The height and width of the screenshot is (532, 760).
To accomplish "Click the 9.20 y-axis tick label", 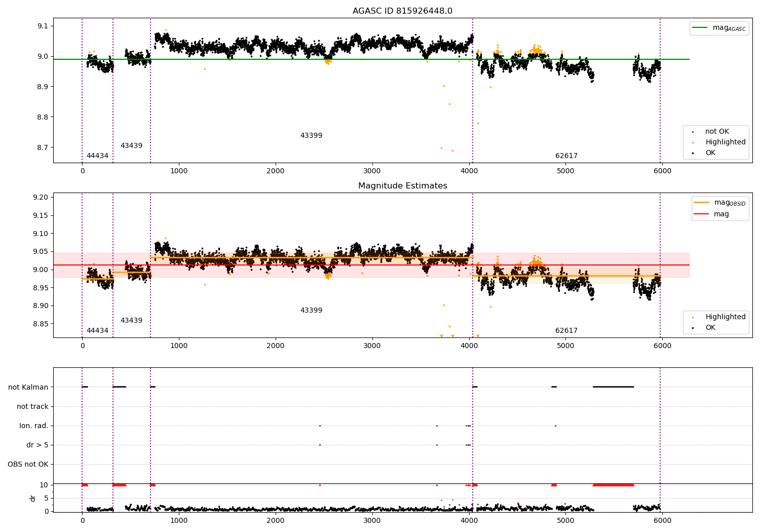I will click(41, 198).
